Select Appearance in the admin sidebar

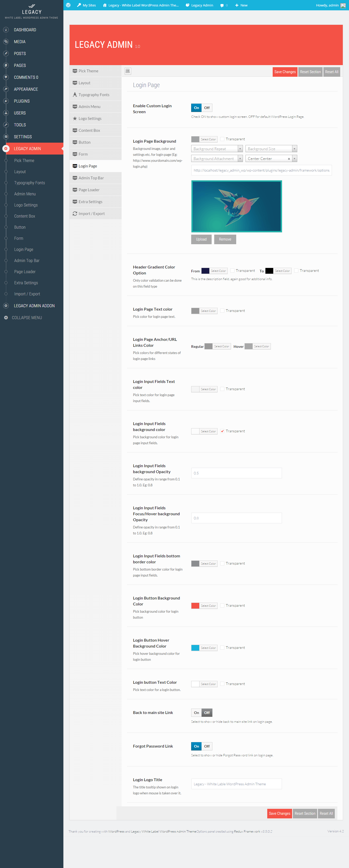(x=26, y=89)
